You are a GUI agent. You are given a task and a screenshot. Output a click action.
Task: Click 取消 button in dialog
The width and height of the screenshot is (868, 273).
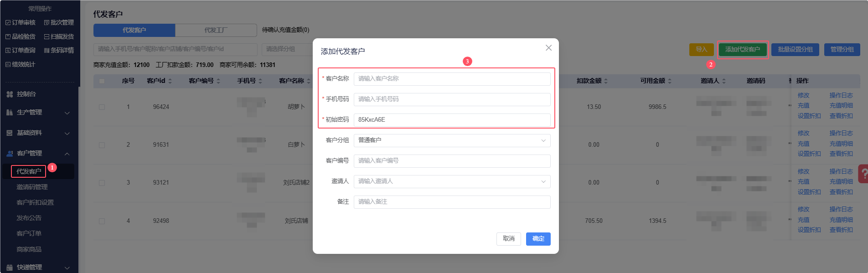click(509, 239)
